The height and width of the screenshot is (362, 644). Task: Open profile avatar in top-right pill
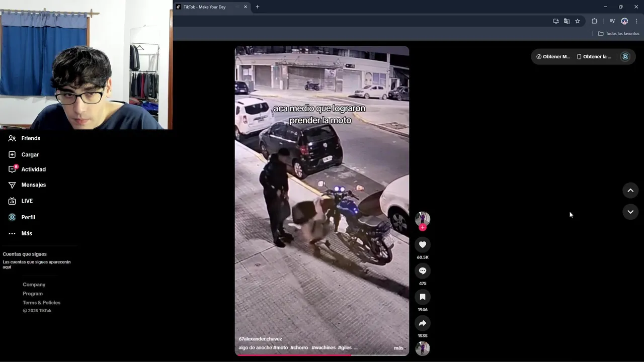coord(625,57)
